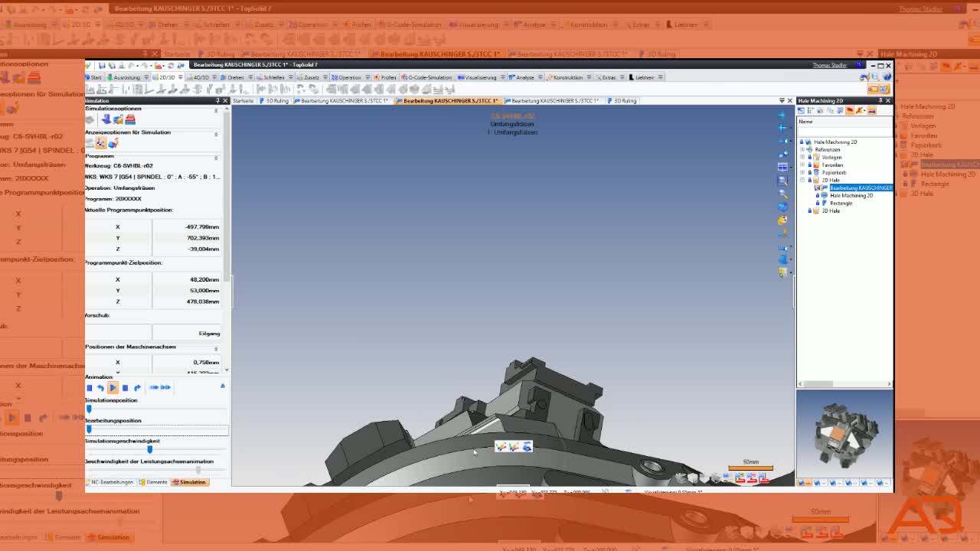980x551 pixels.
Task: Switch to the Elemente bottom tab
Action: [x=154, y=482]
